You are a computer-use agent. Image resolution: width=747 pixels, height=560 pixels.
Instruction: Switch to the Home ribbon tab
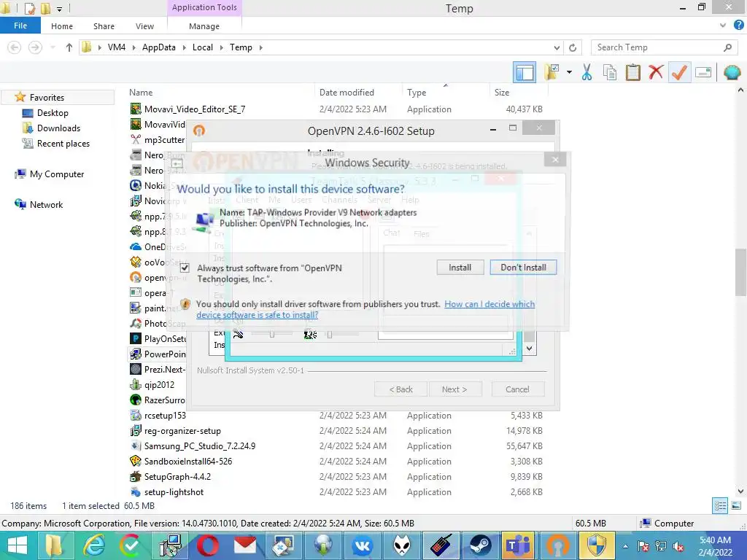[62, 26]
